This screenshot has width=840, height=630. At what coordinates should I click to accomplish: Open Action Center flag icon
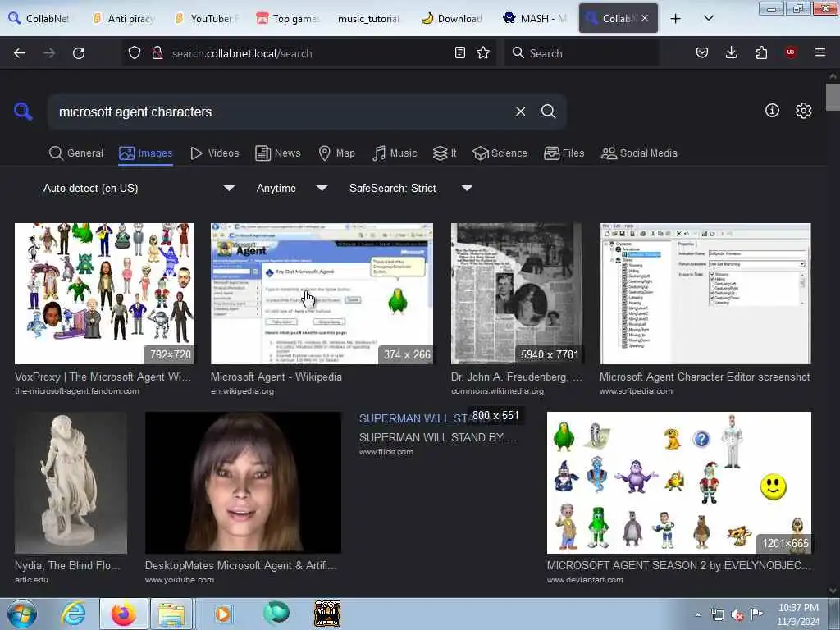(756, 614)
